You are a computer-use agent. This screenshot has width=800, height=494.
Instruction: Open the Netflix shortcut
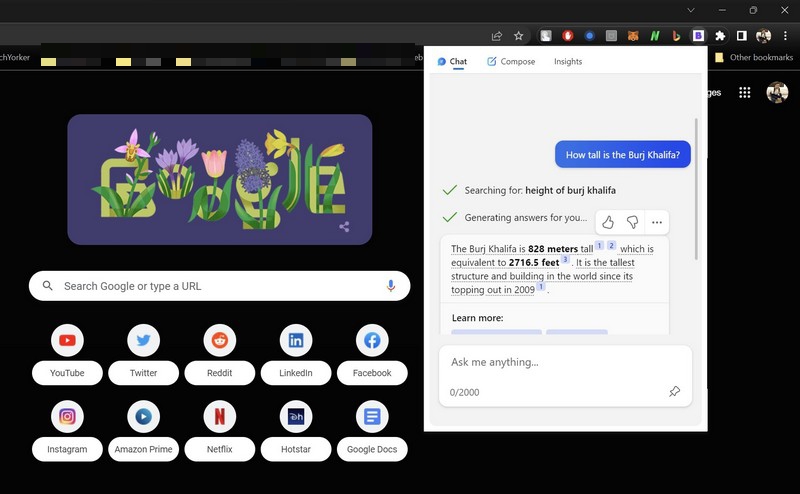219,416
